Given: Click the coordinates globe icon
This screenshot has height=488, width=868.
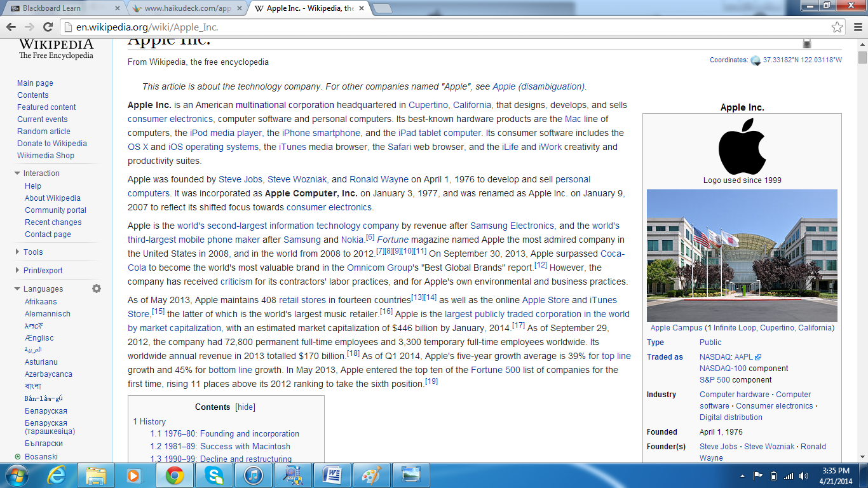Looking at the screenshot, I should click(756, 60).
